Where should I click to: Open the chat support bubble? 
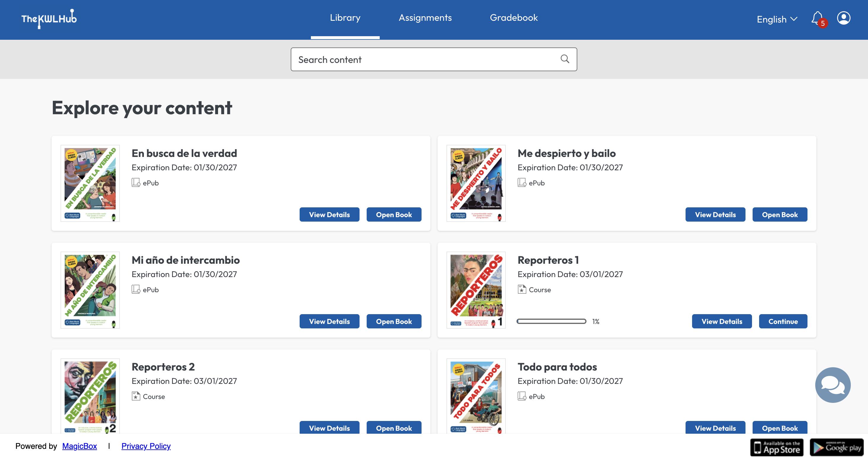tap(833, 385)
